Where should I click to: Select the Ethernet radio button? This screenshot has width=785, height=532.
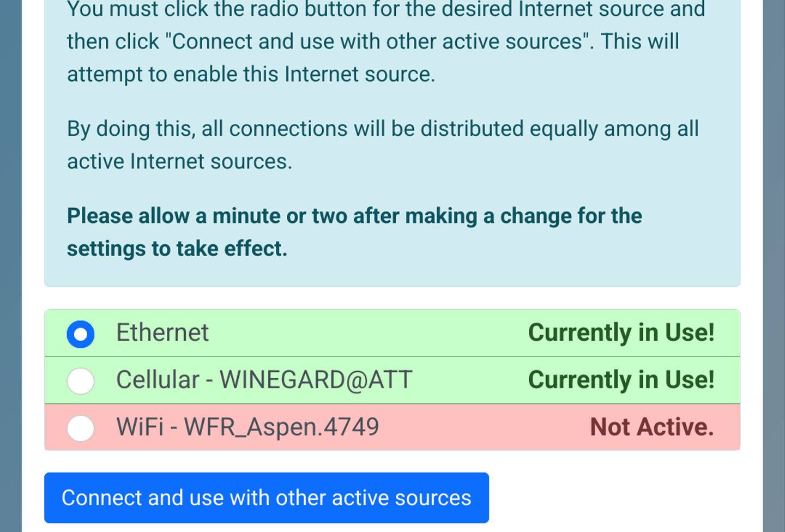point(81,334)
